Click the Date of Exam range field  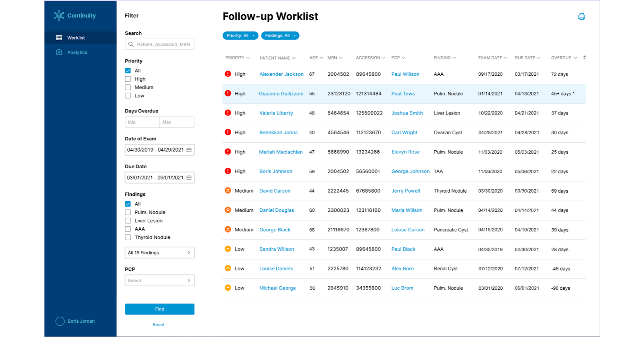point(159,150)
